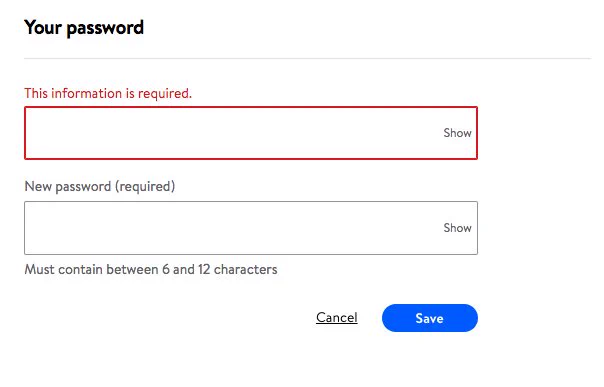Viewport: 604px width, 387px height.
Task: Click the 'Your password' heading
Action: pyautogui.click(x=84, y=28)
